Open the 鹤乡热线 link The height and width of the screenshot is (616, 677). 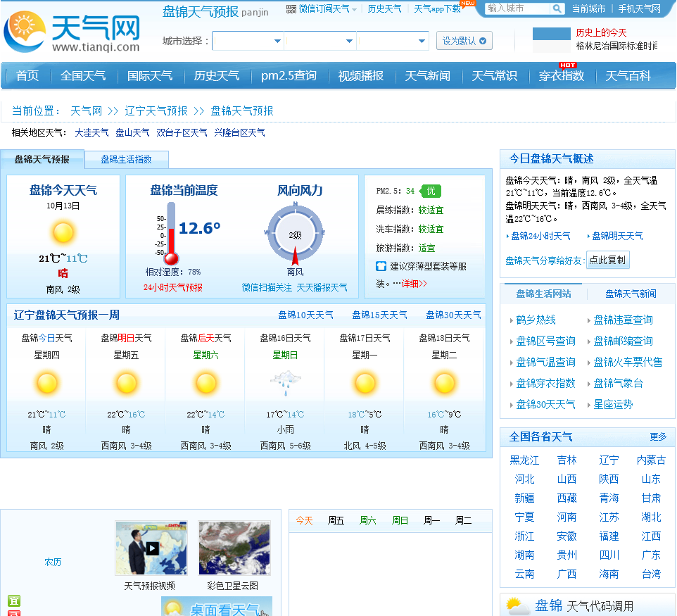pyautogui.click(x=536, y=320)
